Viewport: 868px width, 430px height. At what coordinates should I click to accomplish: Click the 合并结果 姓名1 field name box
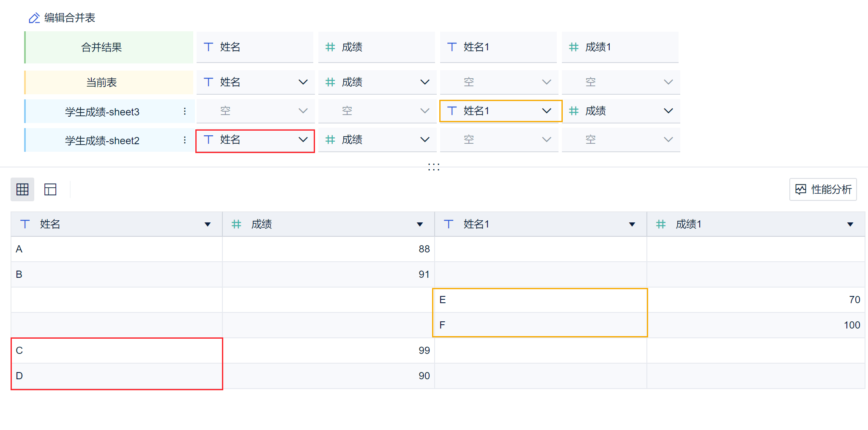[498, 47]
